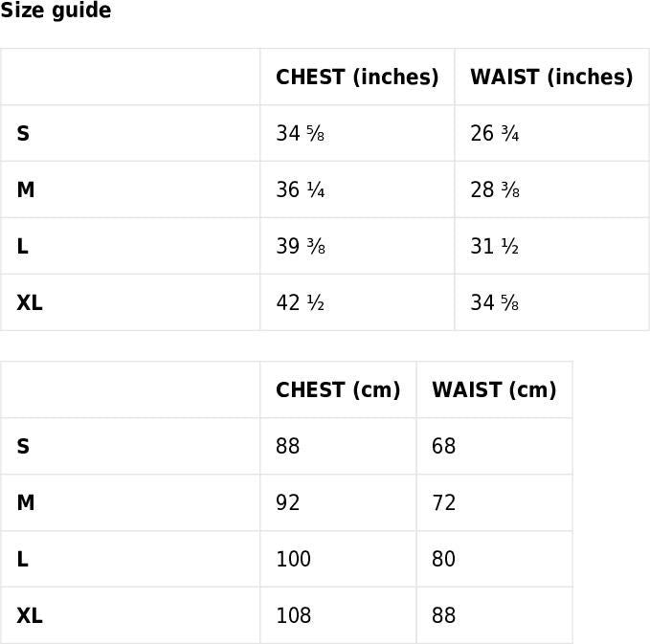650x644 pixels.
Task: Click the chest value 92 in cm table
Action: tap(288, 502)
